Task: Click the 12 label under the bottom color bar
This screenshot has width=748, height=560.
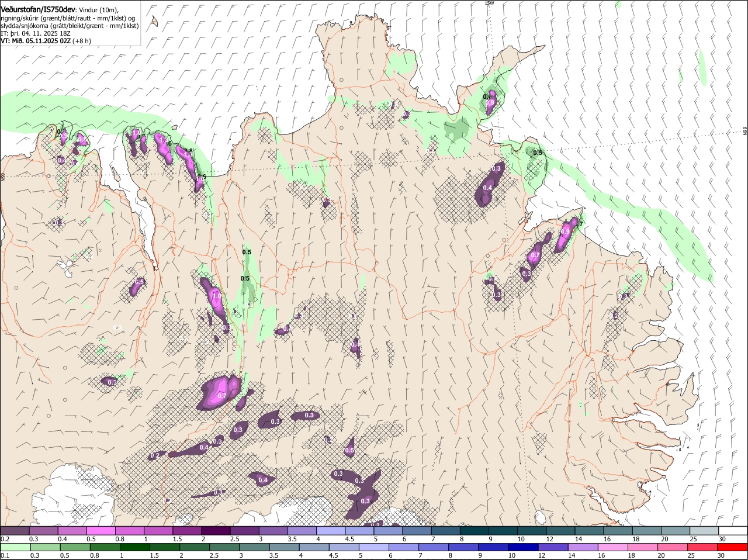Action: pos(542,555)
